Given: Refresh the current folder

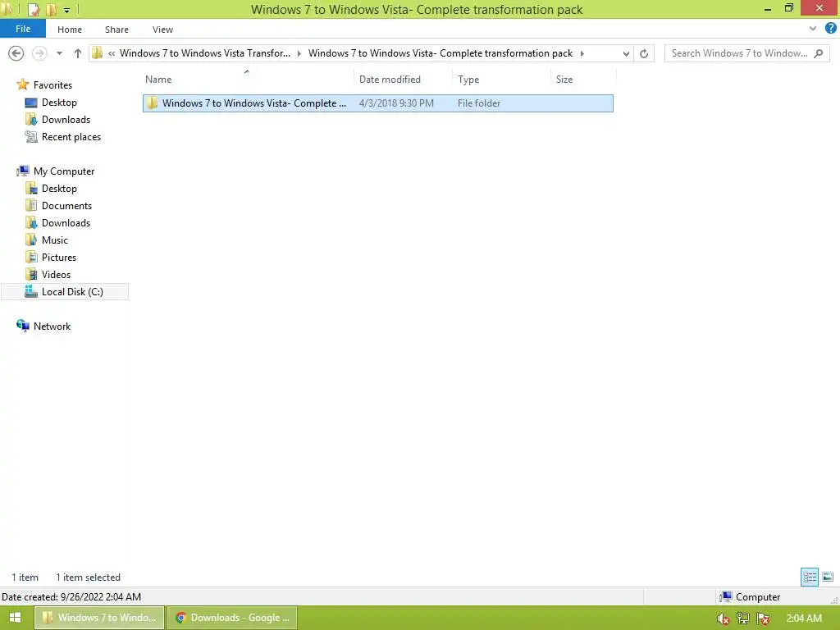Looking at the screenshot, I should 644,53.
